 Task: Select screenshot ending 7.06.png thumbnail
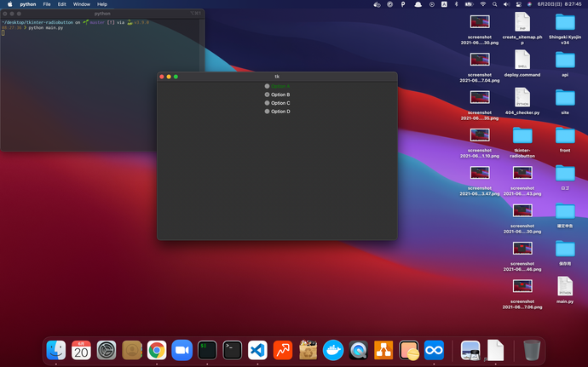click(522, 286)
